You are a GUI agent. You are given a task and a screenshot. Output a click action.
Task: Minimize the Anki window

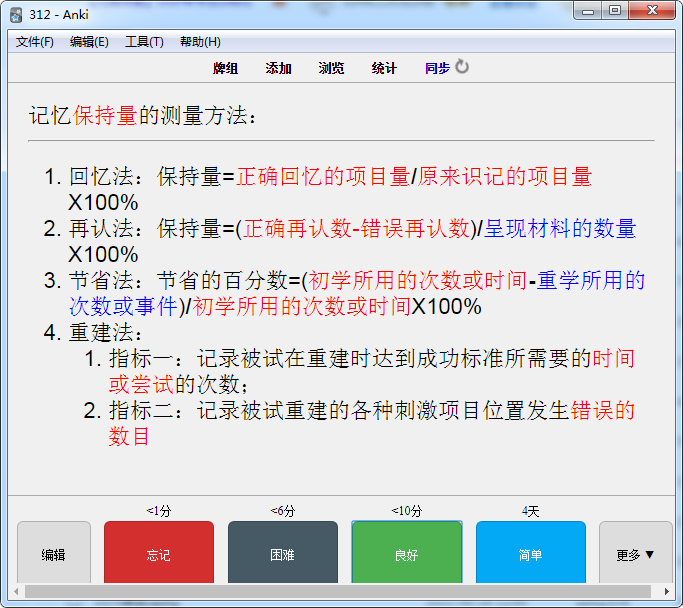[x=588, y=11]
